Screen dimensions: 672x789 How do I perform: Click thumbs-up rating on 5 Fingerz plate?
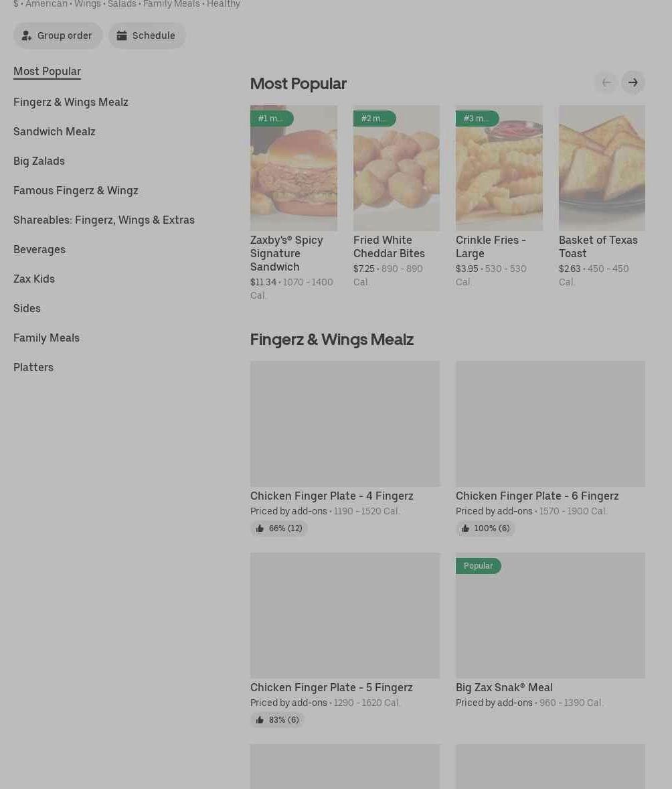pos(277,720)
